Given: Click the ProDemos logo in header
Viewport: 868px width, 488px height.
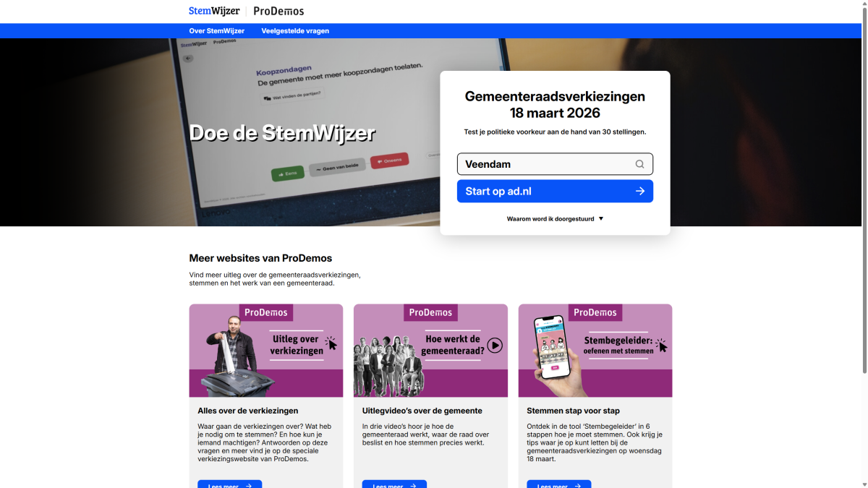Looking at the screenshot, I should click(278, 11).
